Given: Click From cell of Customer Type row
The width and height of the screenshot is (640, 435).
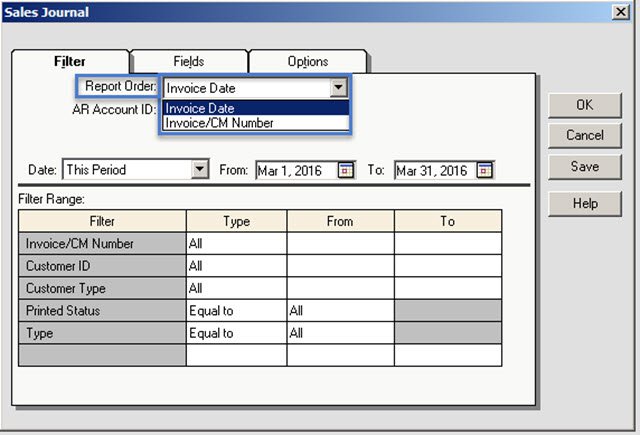Looking at the screenshot, I should click(340, 288).
